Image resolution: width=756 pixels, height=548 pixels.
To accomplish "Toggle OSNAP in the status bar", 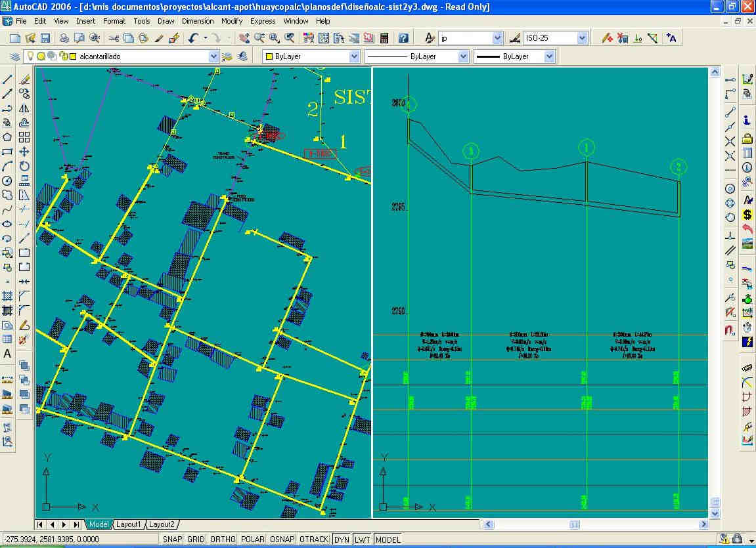I will tap(282, 539).
